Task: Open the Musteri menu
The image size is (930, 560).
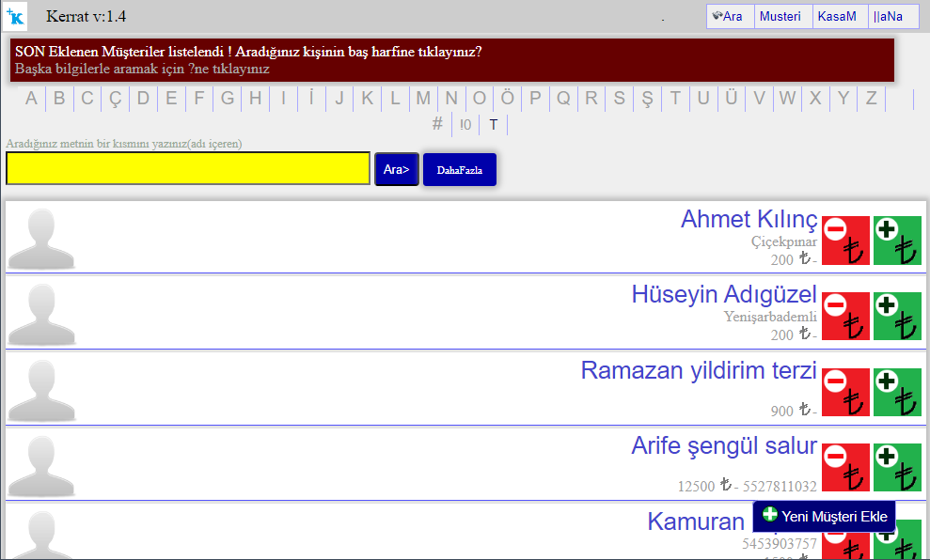Action: pyautogui.click(x=782, y=17)
